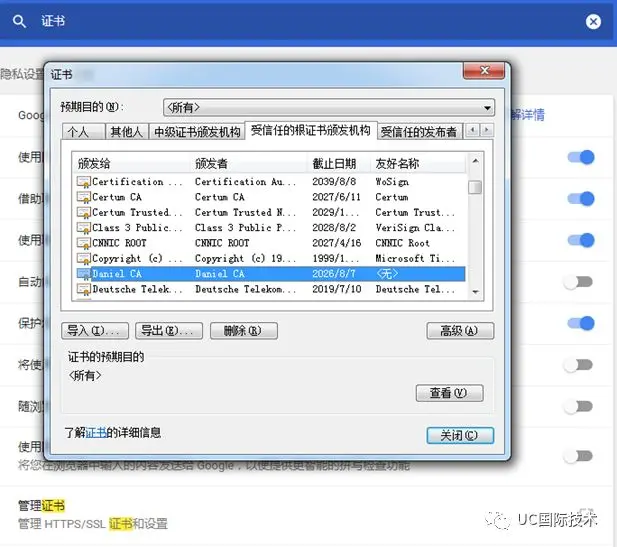Viewport: 617px width, 547px height.
Task: Select the Deutsche Telek... certificate row
Action: (x=270, y=289)
